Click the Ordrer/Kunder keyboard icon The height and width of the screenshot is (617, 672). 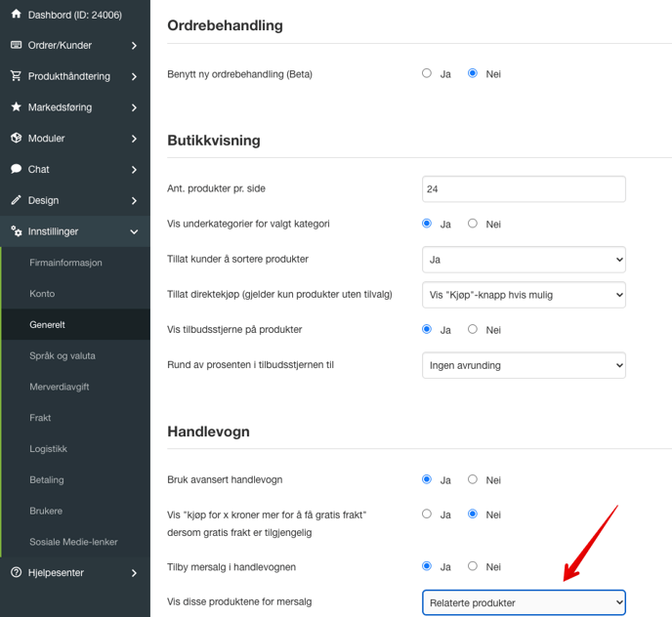[x=17, y=45]
